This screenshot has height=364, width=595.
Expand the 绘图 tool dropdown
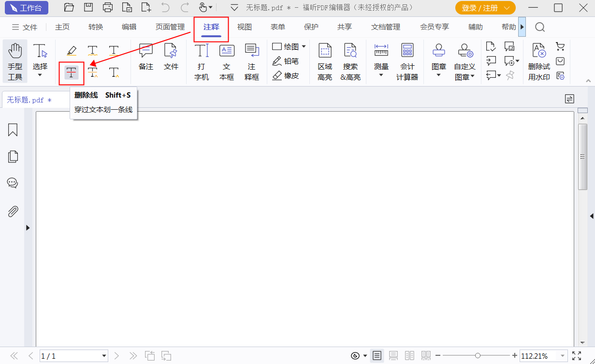(x=305, y=46)
